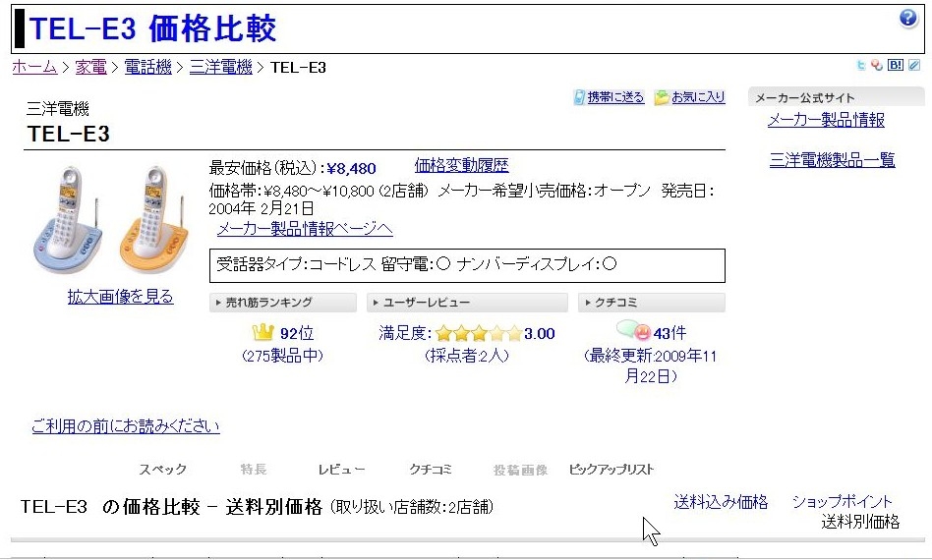Open メーカー製品情報ページへ link

pos(305,229)
